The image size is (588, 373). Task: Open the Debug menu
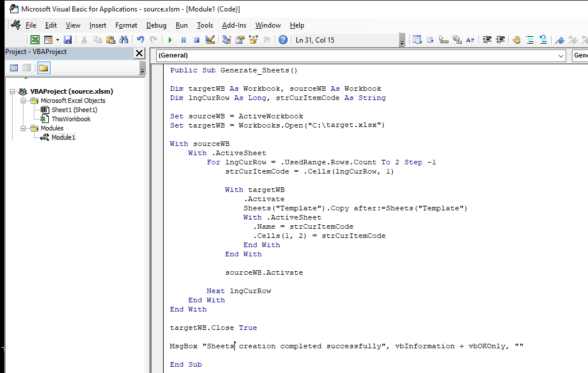pyautogui.click(x=156, y=25)
